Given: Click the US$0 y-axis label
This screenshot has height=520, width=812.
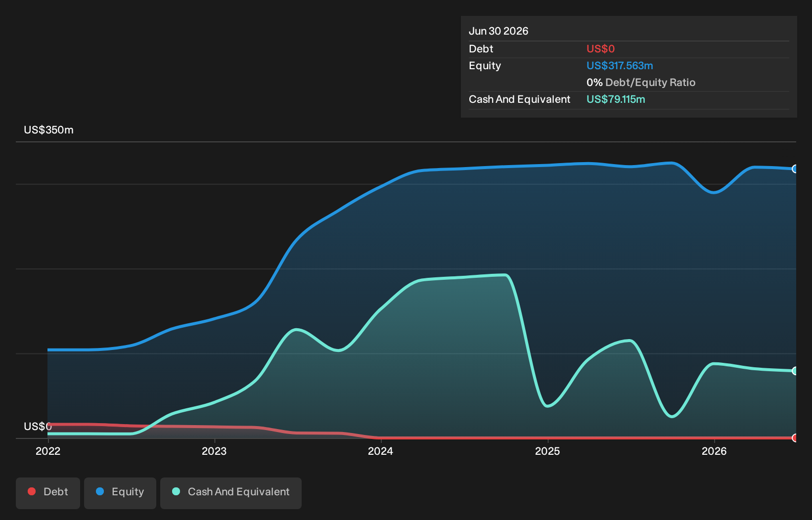Looking at the screenshot, I should click(x=38, y=426).
